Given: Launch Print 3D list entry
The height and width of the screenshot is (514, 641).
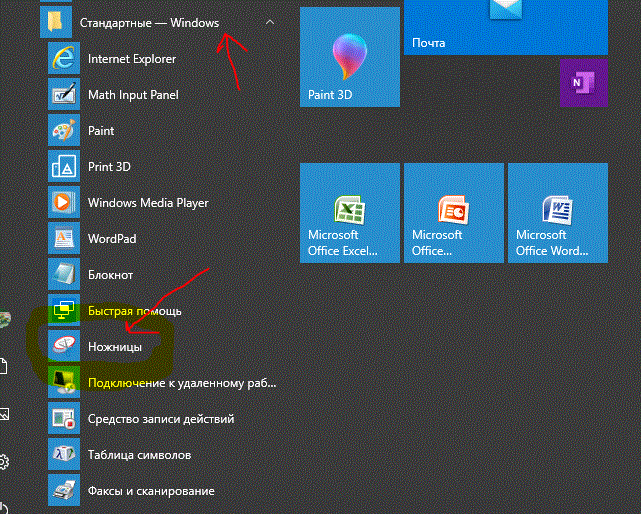Looking at the screenshot, I should click(109, 167).
